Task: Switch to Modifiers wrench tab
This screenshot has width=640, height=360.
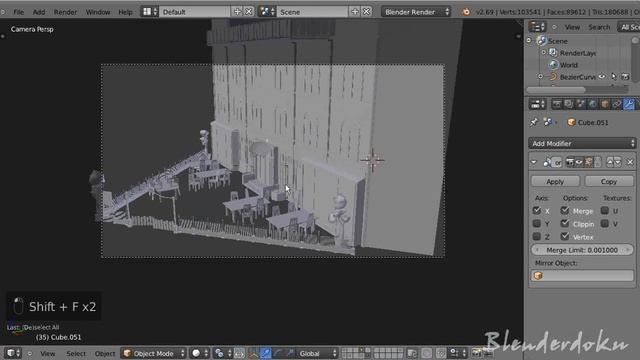Action: [x=629, y=104]
